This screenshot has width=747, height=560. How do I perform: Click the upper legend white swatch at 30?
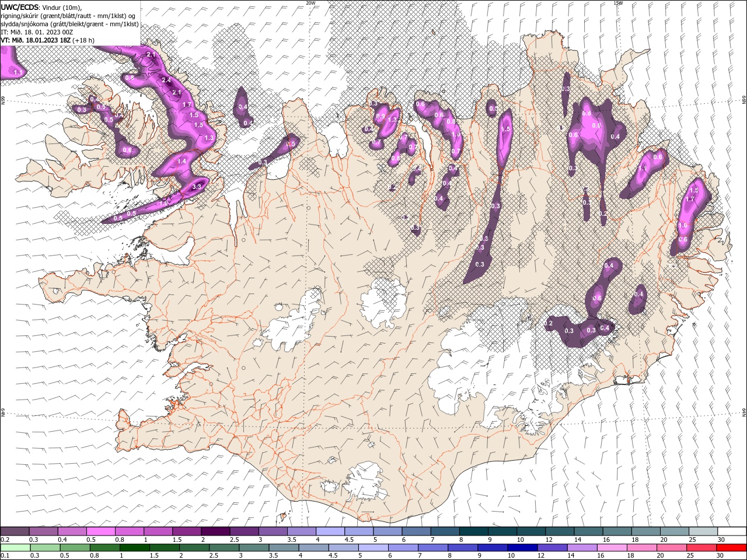coord(732,531)
